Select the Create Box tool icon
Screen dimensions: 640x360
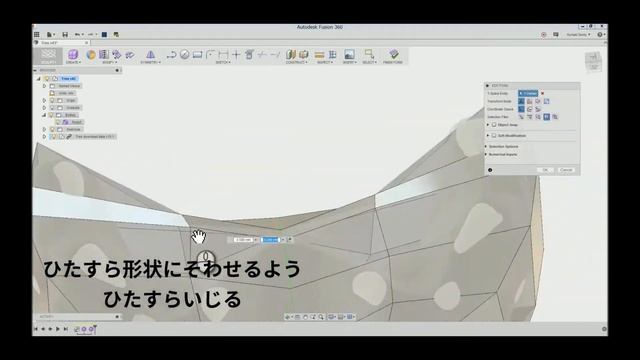coord(73,54)
